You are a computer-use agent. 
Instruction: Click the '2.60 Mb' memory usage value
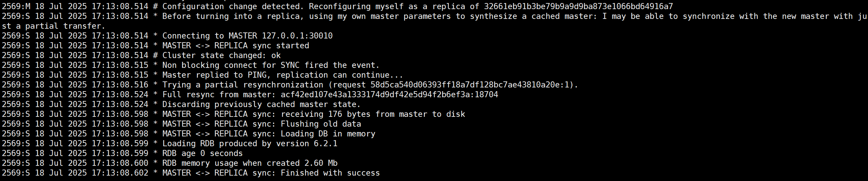point(321,163)
